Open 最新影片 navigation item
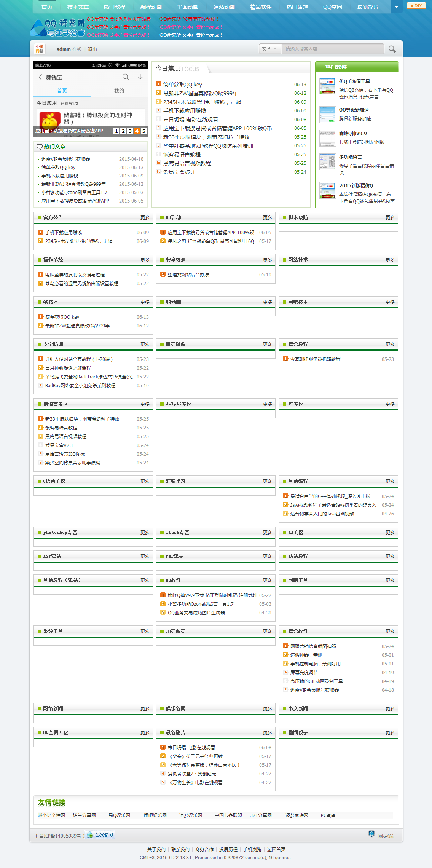The image size is (432, 868). coord(368,7)
